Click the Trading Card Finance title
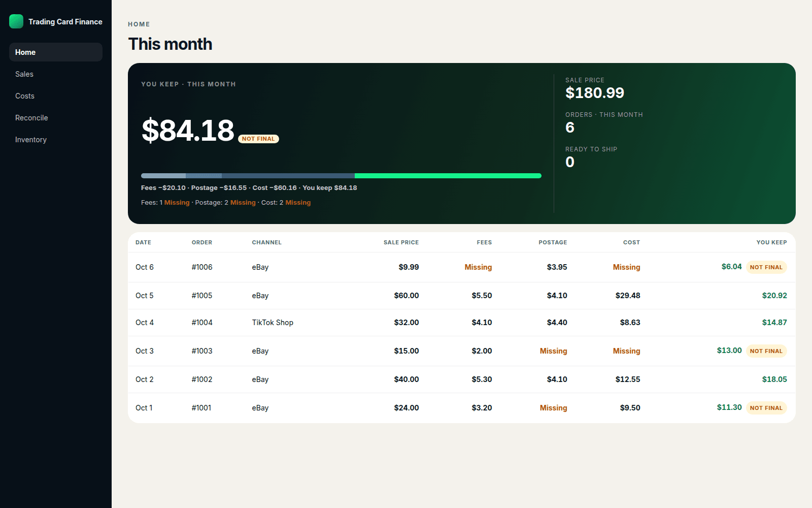The image size is (812, 508). pos(65,22)
